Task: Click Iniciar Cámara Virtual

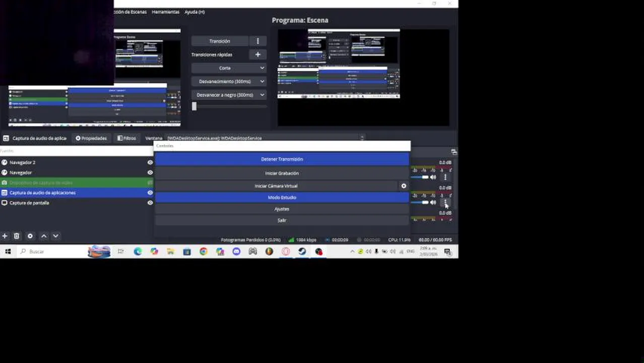Action: point(276,186)
